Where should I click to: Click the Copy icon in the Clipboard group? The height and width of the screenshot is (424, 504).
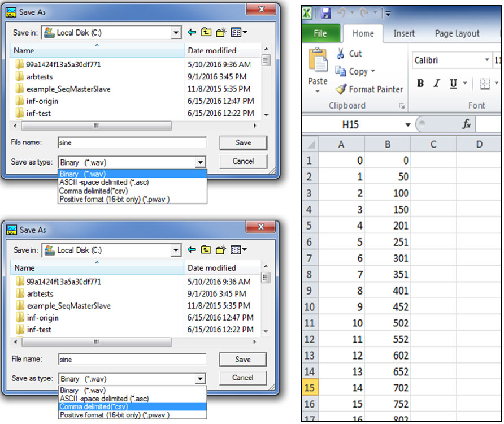coord(341,71)
